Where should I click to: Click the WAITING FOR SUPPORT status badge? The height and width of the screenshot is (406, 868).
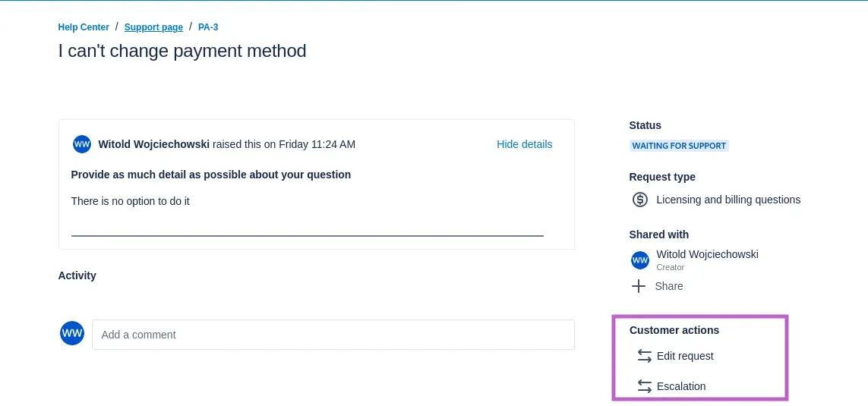pos(679,146)
